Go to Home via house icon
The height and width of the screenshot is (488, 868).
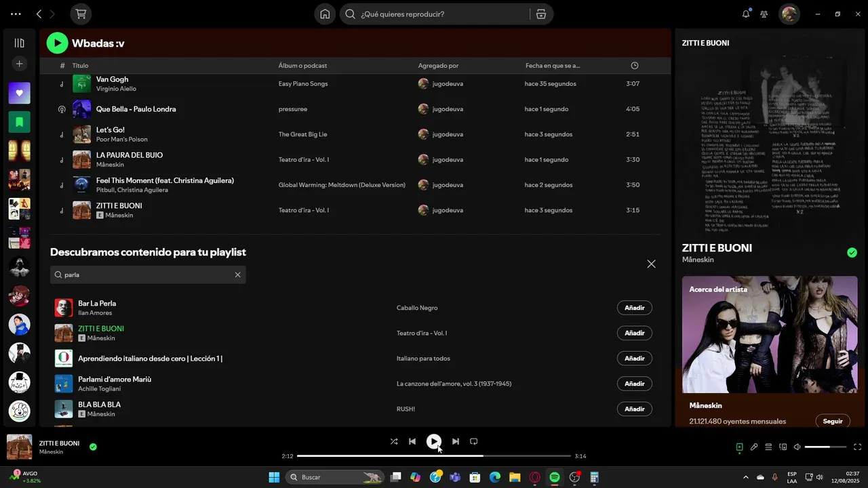point(325,14)
